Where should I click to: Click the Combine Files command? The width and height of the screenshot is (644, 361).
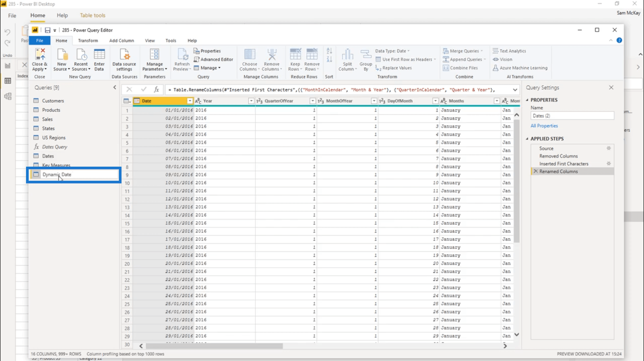point(460,68)
